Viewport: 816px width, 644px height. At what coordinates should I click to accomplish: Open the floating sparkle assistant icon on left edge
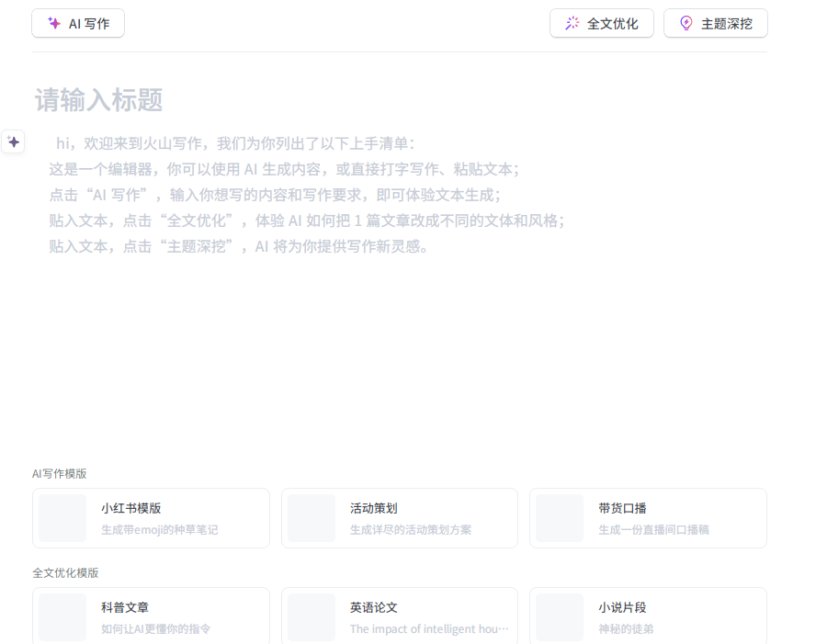click(13, 141)
